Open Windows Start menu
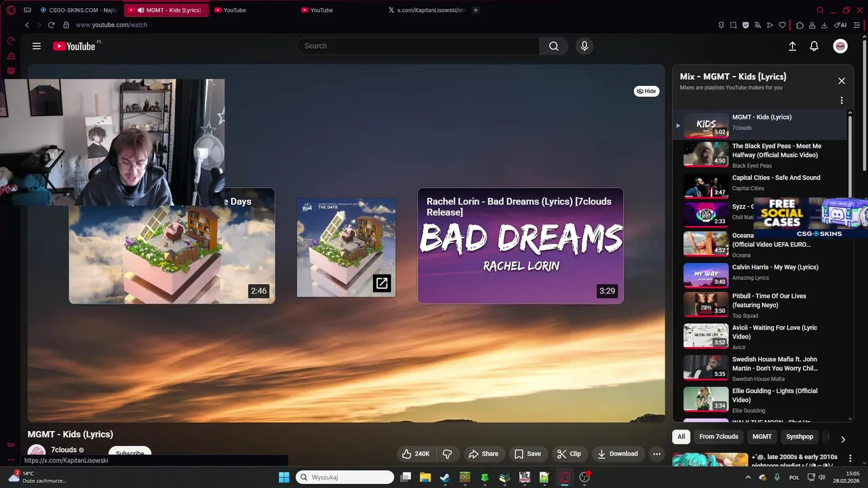The image size is (868, 488). 284,477
